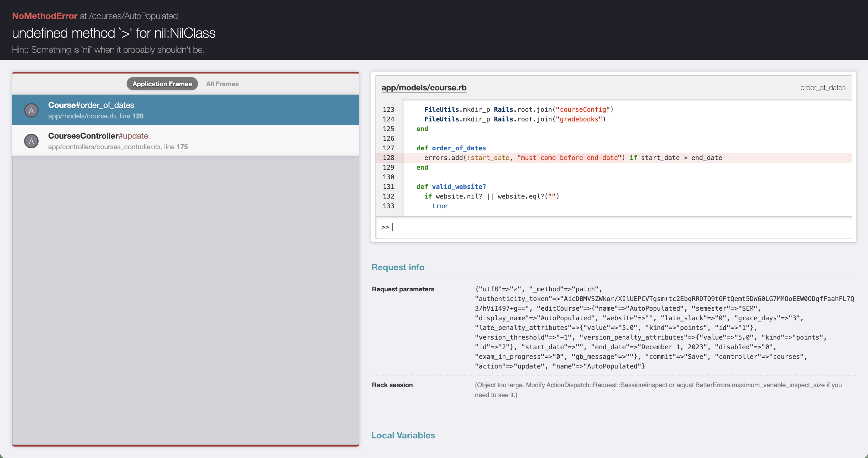
Task: Click the Course#order_of_dates frame icon
Action: pos(31,110)
